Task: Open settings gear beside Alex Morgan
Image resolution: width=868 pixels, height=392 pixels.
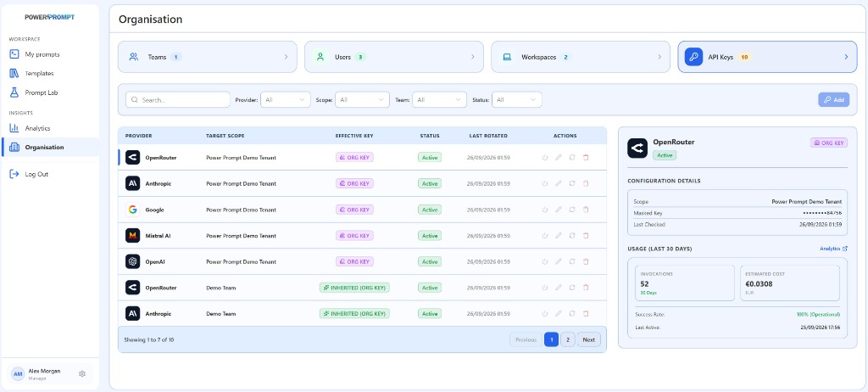Action: tap(82, 373)
